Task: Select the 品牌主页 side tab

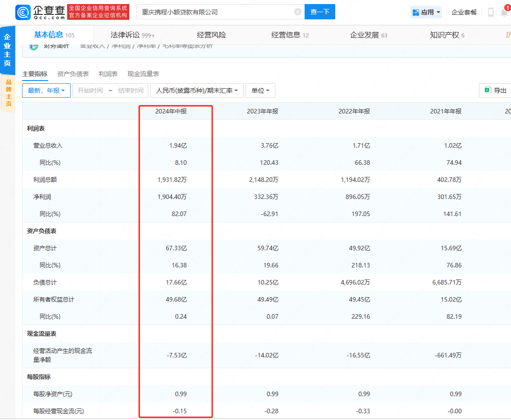Action: click(9, 93)
